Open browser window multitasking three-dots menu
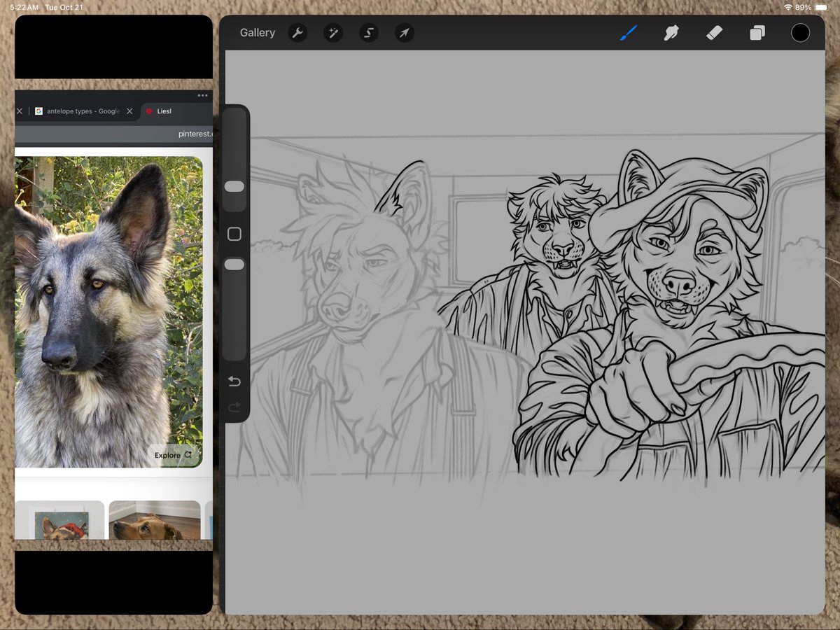Viewport: 840px width, 630px height. [x=202, y=95]
